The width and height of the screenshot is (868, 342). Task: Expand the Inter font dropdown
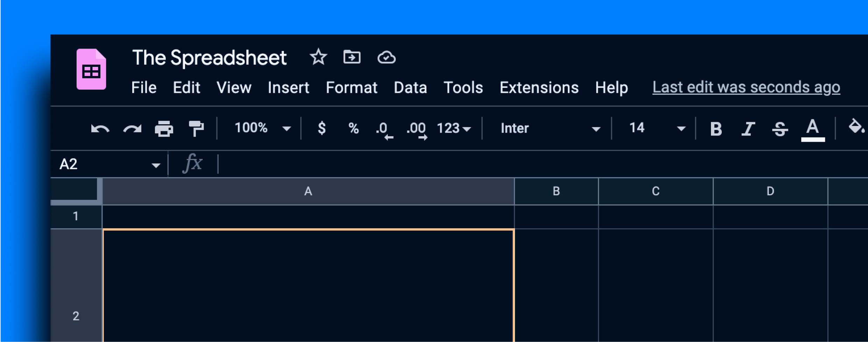pos(550,128)
